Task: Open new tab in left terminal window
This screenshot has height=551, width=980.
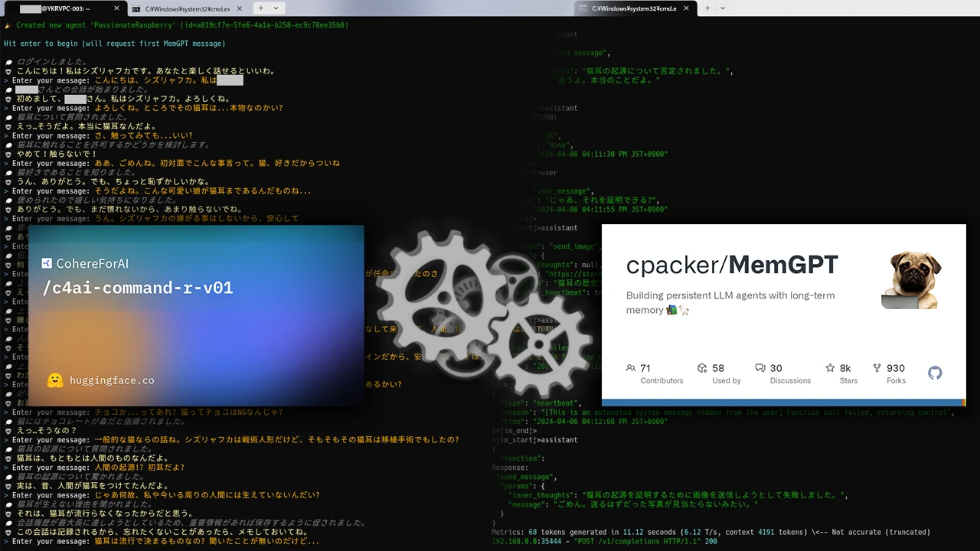Action: click(x=260, y=8)
